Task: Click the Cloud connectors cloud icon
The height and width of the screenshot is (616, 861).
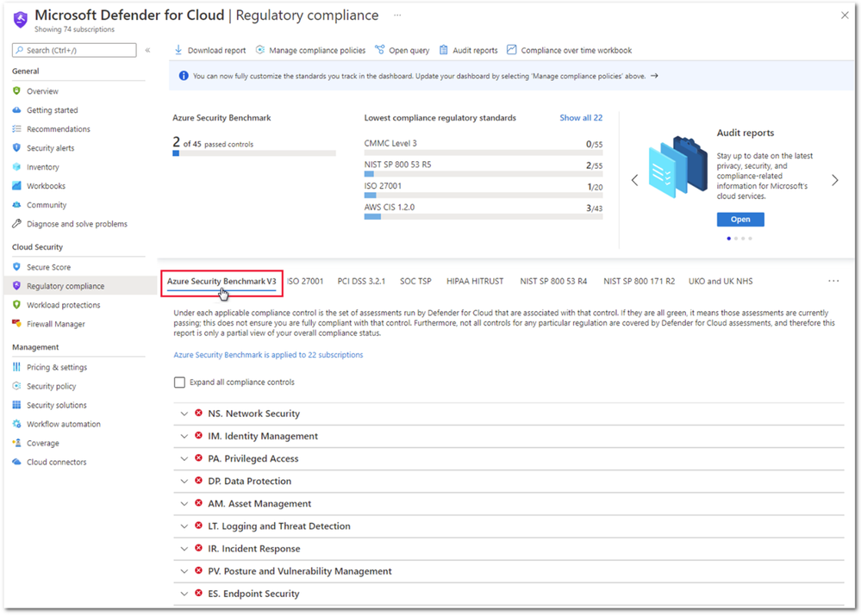Action: coord(16,462)
